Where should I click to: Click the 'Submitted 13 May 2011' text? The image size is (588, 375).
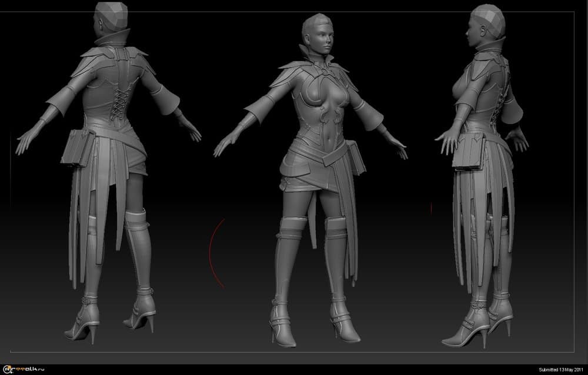pos(562,369)
